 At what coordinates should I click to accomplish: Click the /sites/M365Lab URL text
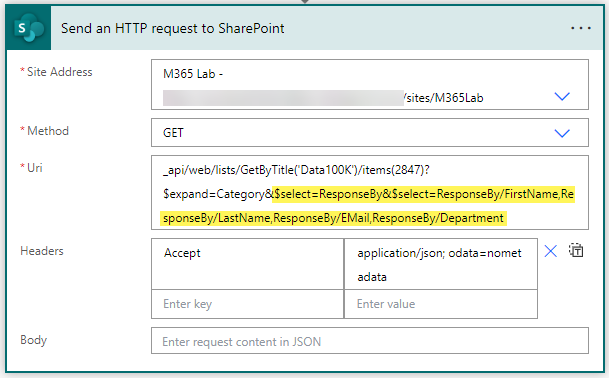point(443,98)
